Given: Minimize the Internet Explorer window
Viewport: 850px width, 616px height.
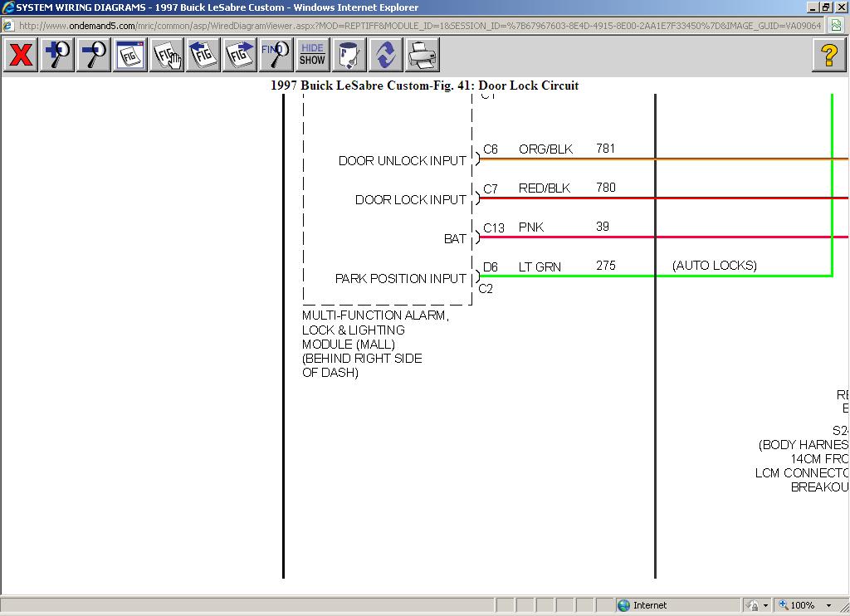Looking at the screenshot, I should click(813, 7).
